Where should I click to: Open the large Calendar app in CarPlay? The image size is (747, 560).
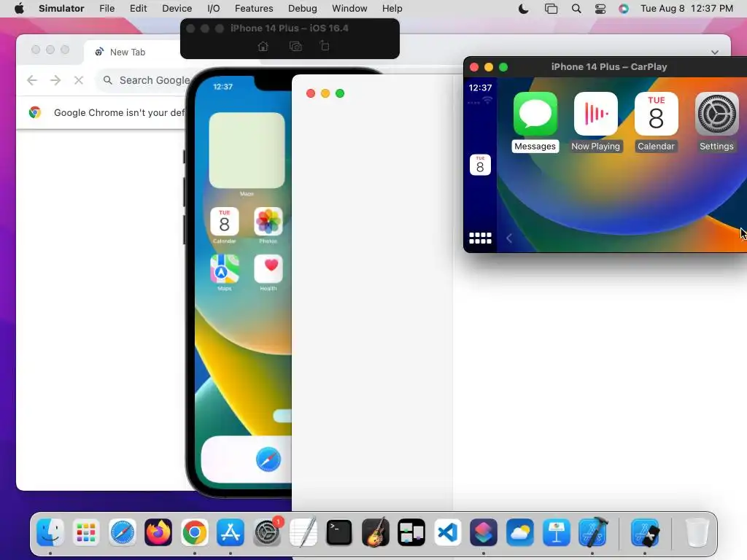point(656,114)
